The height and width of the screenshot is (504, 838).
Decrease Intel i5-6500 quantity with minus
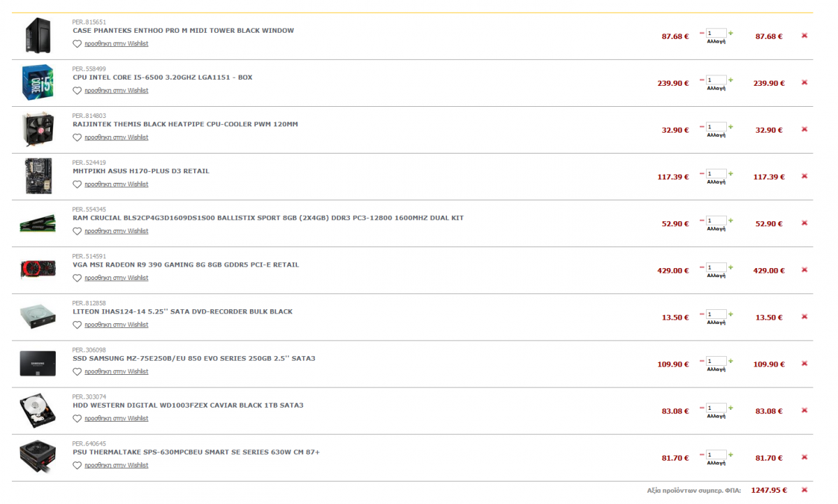point(702,80)
